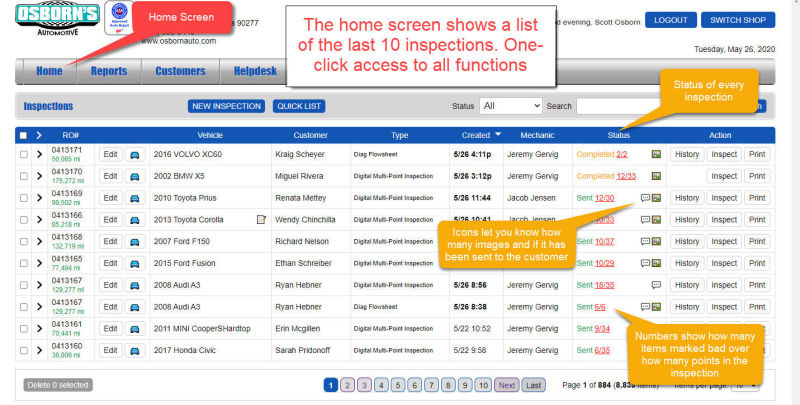The height and width of the screenshot is (405, 800).
Task: Expand row details for RO 0413171
Action: tap(39, 154)
